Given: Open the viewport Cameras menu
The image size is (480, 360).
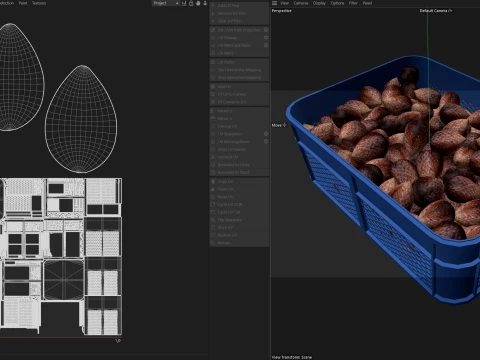Looking at the screenshot, I should (301, 3).
